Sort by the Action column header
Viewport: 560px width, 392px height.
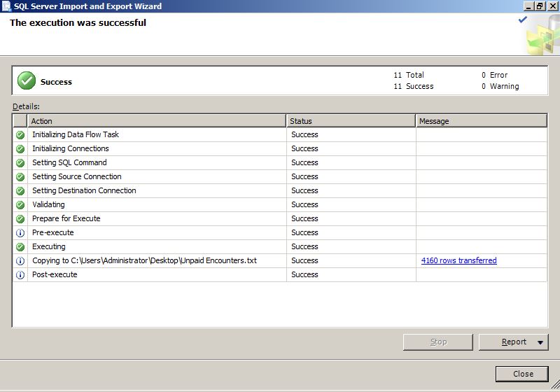point(157,120)
